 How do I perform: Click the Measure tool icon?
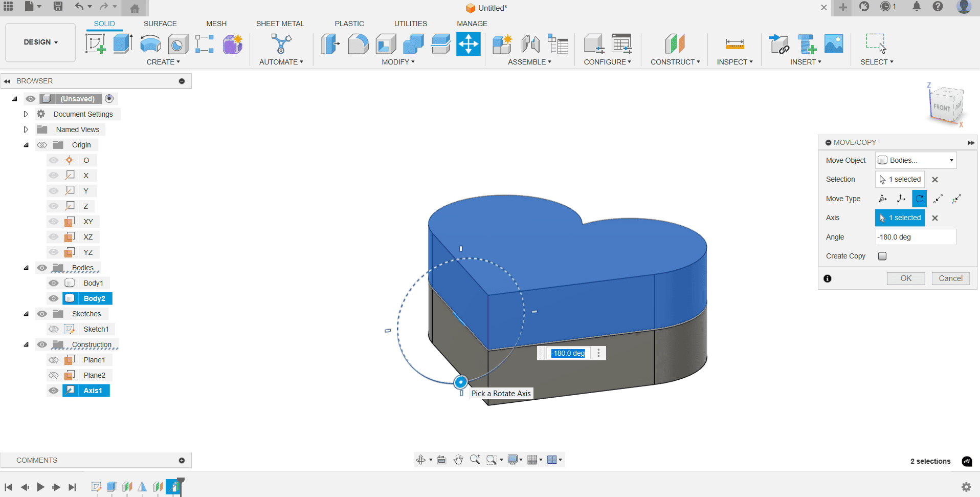[x=735, y=44]
